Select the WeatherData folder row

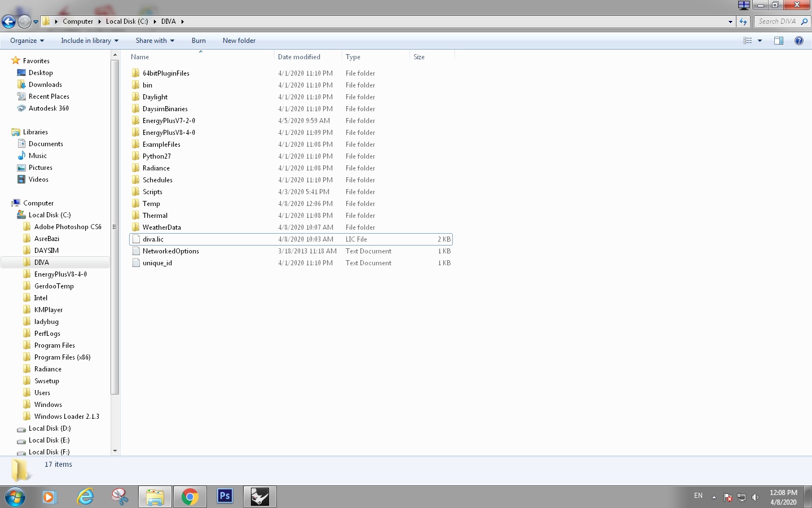click(290, 227)
